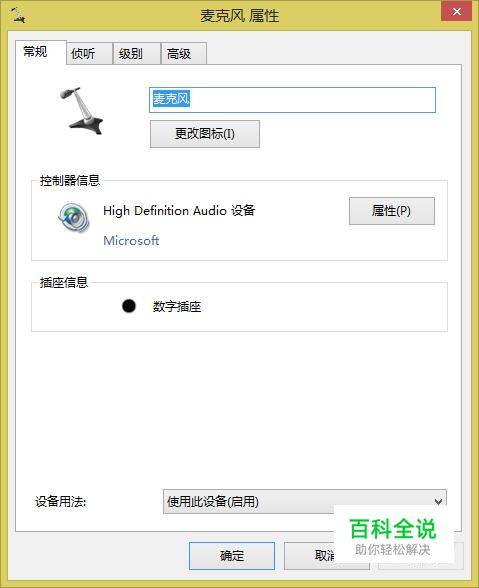Click the black digital jack dot
Screen dimensions: 479x588
(129, 306)
